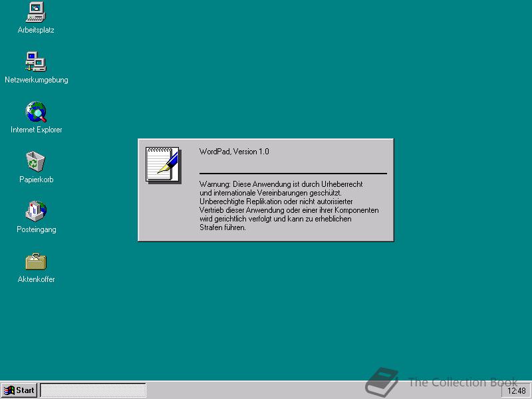Open the Start menu button
The height and width of the screenshot is (399, 532).
click(19, 390)
